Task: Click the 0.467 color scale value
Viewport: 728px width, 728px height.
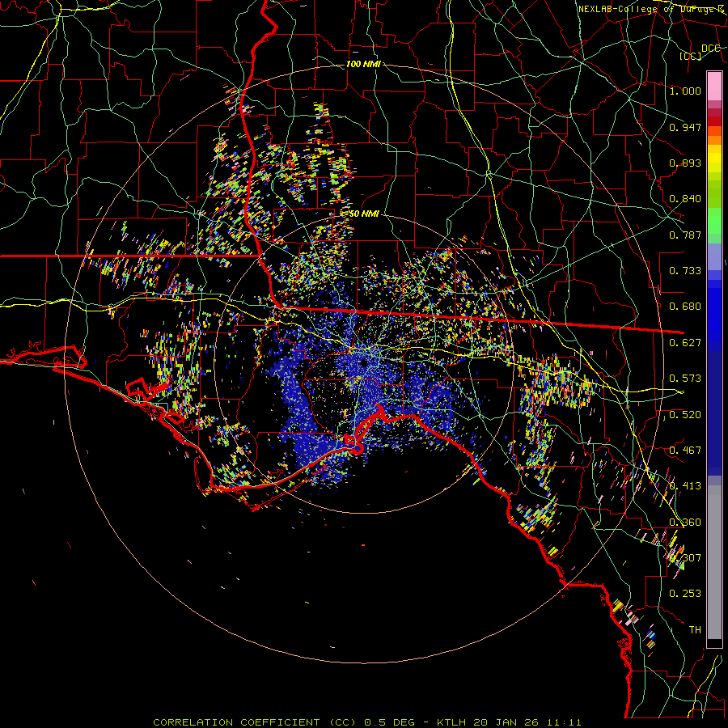Action: click(x=685, y=451)
